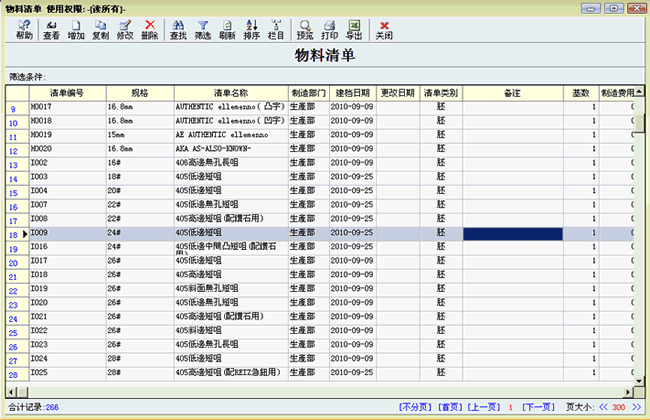Click the 规格 column header

pyautogui.click(x=140, y=93)
